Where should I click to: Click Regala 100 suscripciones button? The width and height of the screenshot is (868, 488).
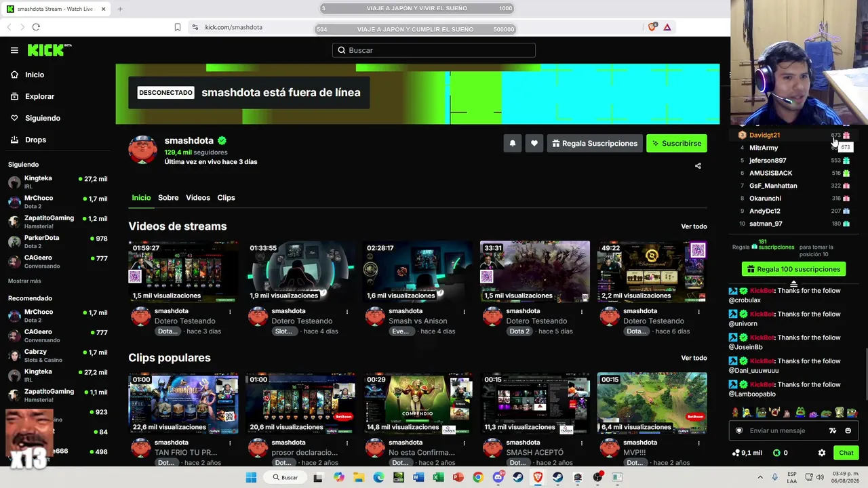click(793, 269)
